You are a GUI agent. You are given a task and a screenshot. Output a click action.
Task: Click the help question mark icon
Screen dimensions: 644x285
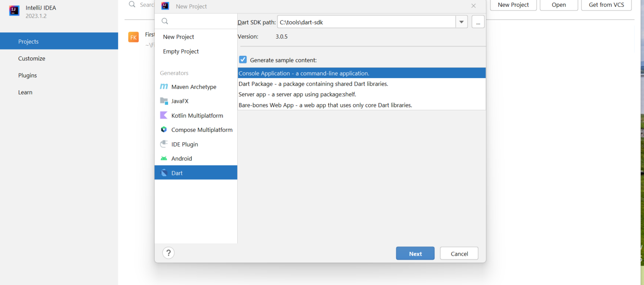(168, 253)
